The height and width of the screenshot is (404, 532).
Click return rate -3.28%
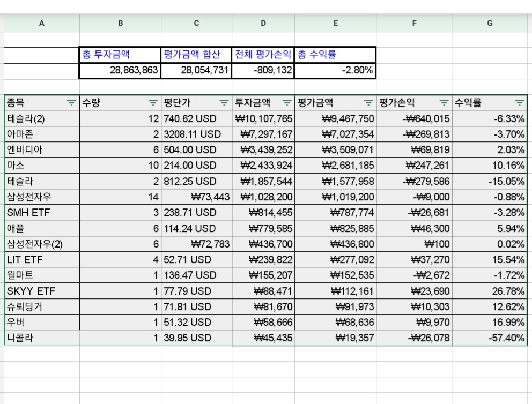pyautogui.click(x=490, y=213)
